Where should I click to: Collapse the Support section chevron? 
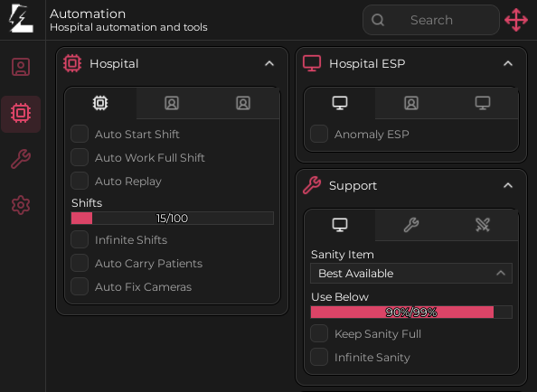pos(508,185)
